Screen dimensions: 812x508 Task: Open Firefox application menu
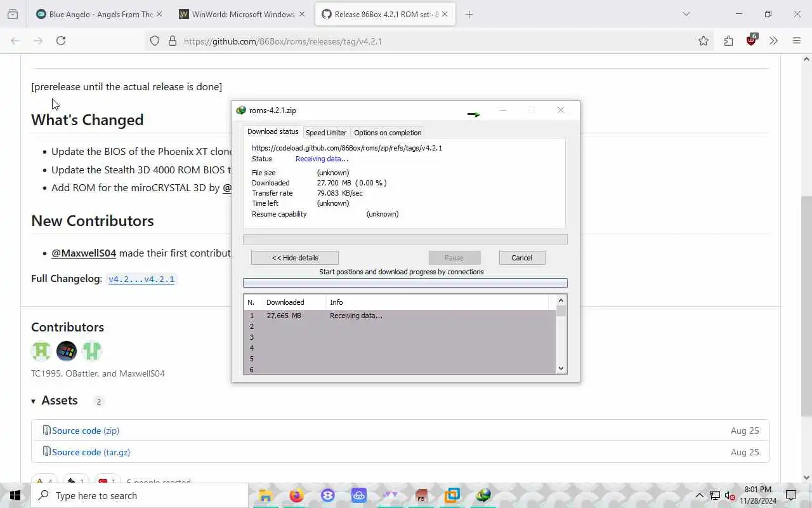[797, 41]
